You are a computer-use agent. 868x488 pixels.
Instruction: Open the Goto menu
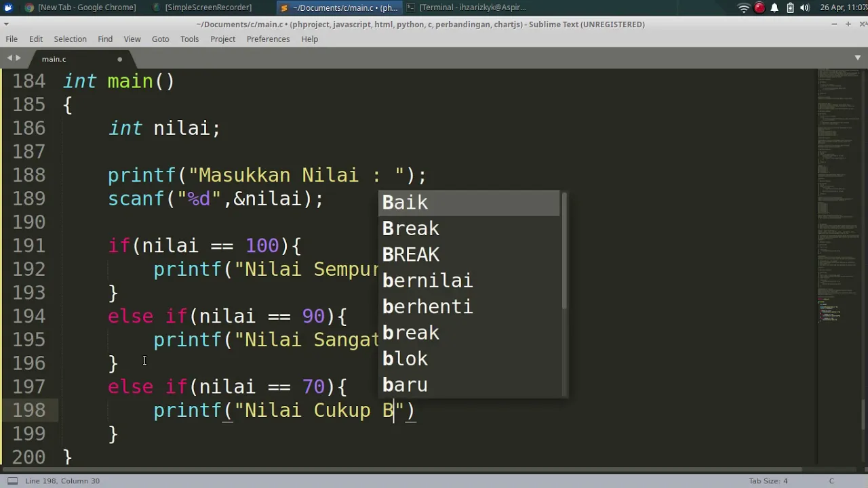coord(161,39)
